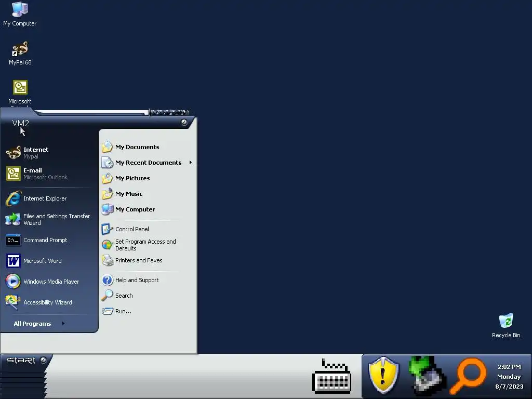Click the Search label in Start menu

pos(124,296)
